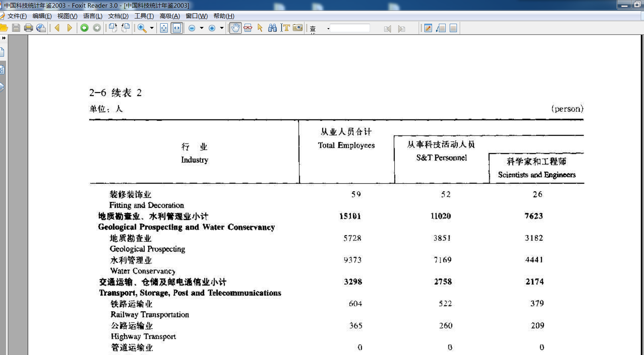
Task: Expand the zoom in options dropdown
Action: tap(222, 28)
